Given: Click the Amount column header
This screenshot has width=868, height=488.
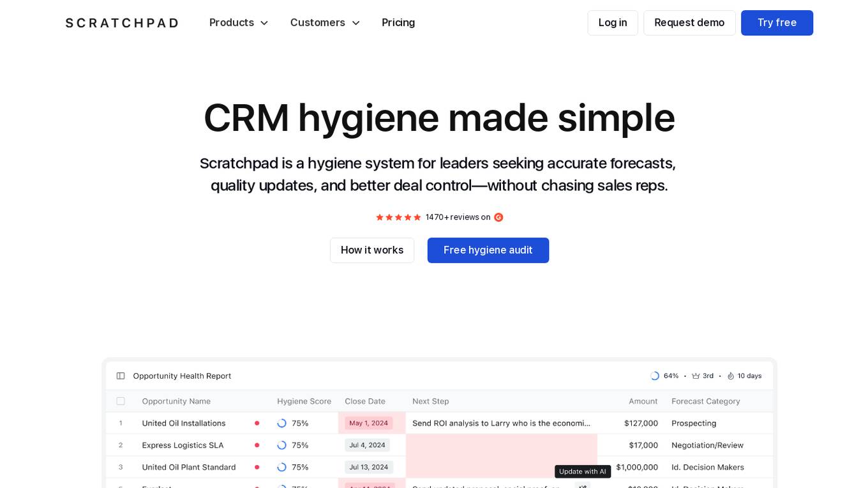Looking at the screenshot, I should (643, 401).
